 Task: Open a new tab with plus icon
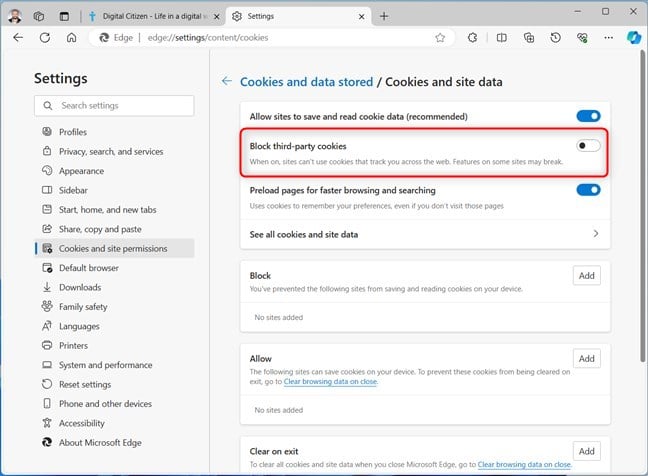coord(384,16)
